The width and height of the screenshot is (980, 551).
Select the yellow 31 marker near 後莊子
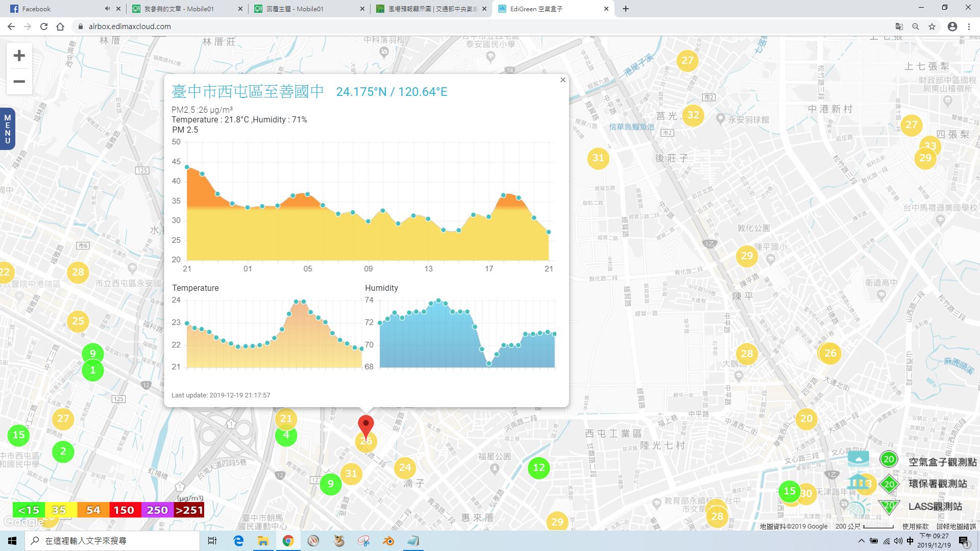pos(598,158)
